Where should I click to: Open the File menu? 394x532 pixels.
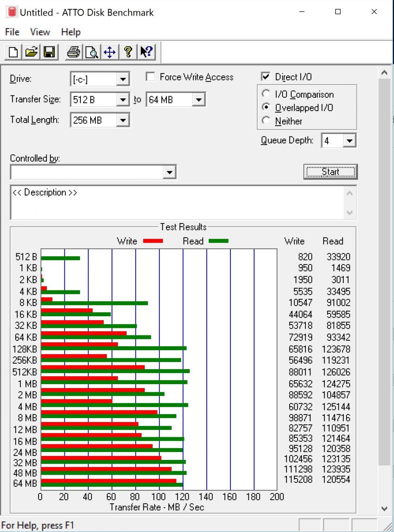pyautogui.click(x=12, y=32)
